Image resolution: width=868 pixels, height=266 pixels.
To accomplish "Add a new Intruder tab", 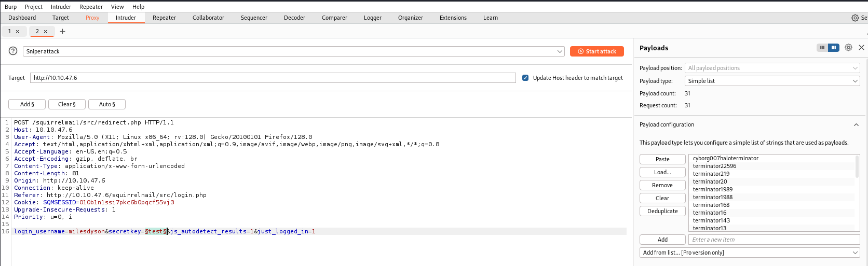I will [62, 31].
